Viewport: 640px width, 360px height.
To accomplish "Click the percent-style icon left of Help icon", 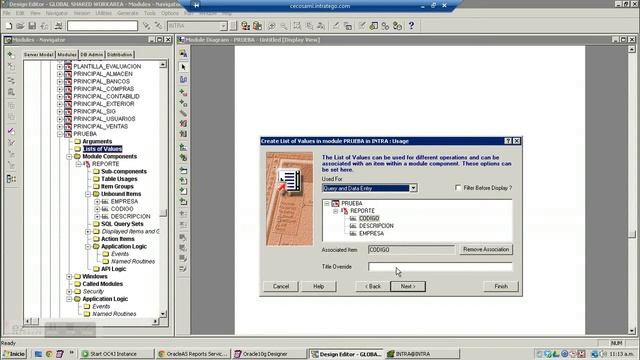I will pyautogui.click(x=385, y=26).
